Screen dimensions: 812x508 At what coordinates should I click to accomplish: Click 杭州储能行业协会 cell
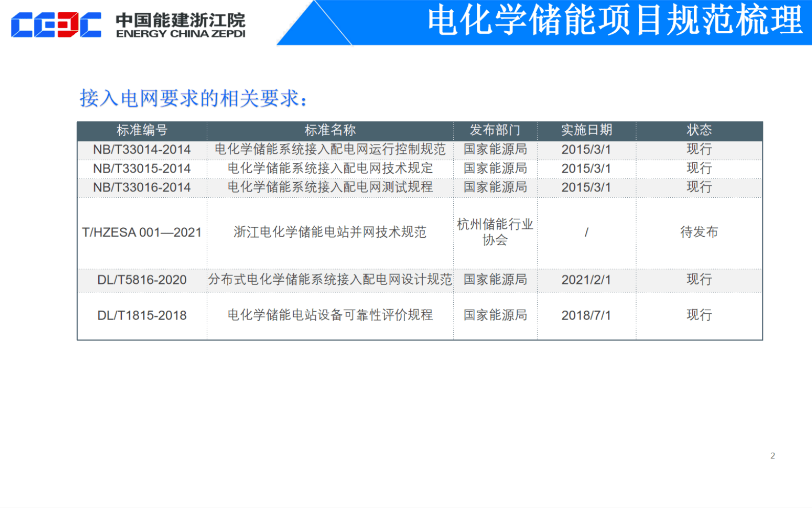[495, 232]
